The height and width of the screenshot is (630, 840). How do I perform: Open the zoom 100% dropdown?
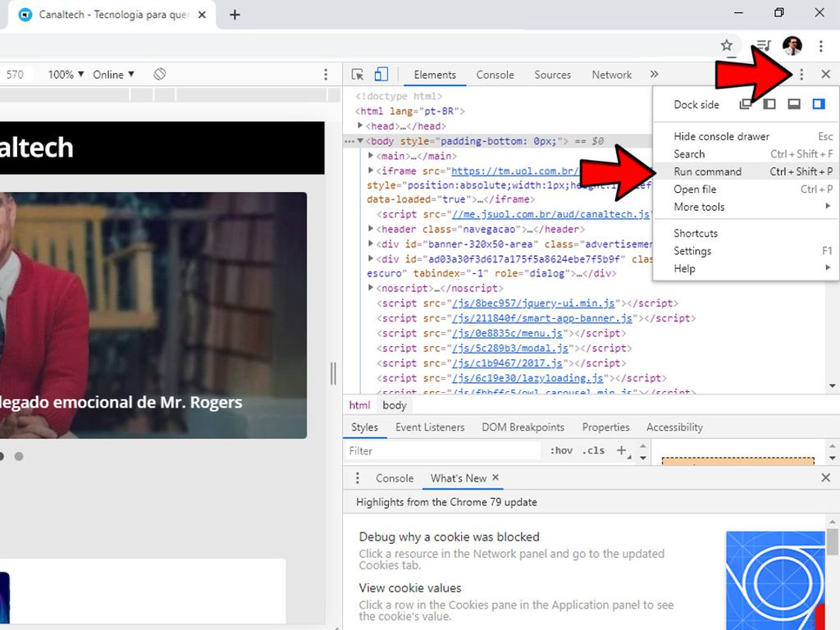point(66,75)
